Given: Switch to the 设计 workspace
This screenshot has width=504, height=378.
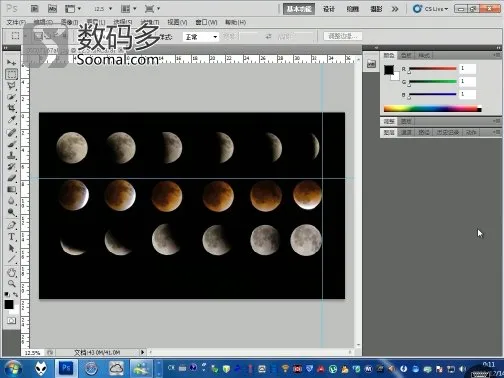Looking at the screenshot, I should (328, 9).
